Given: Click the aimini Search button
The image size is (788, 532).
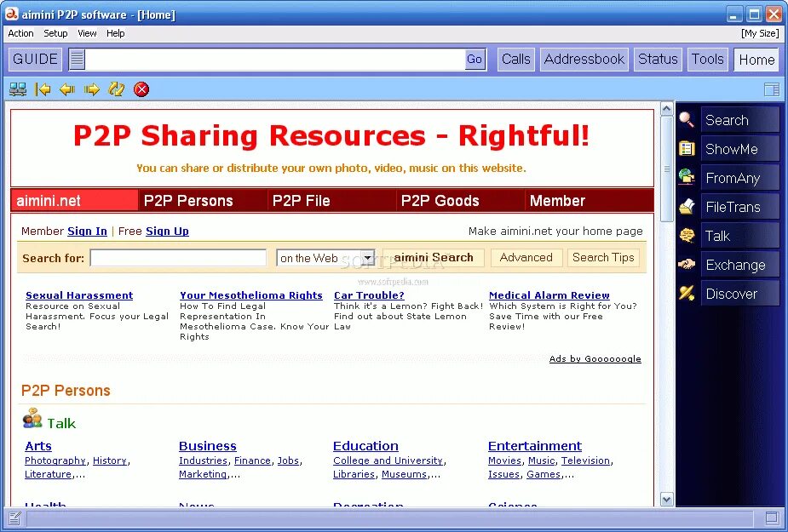Looking at the screenshot, I should [434, 258].
